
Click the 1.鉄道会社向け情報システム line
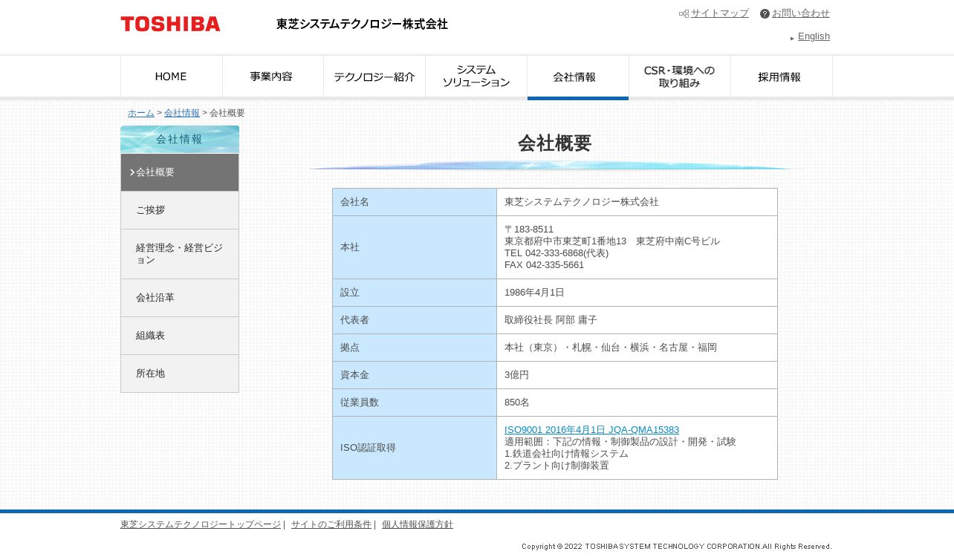(x=566, y=454)
